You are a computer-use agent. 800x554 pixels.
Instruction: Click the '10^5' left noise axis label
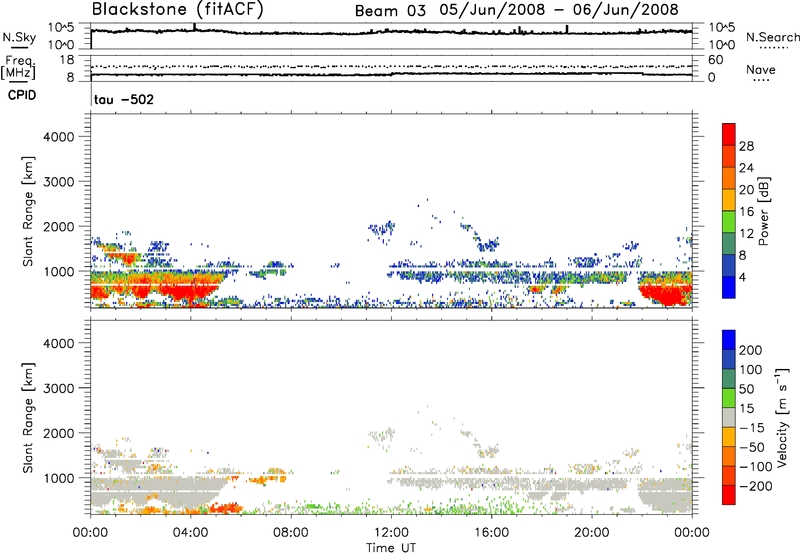(61, 28)
